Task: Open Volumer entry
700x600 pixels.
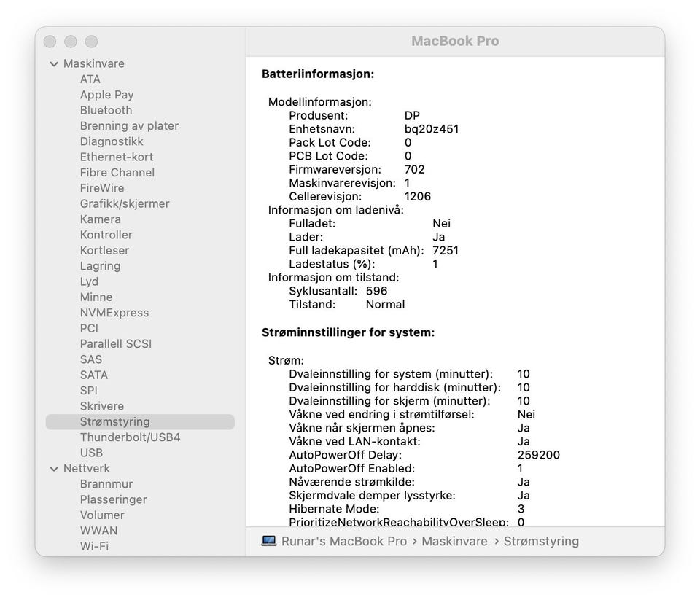Action: tap(102, 515)
